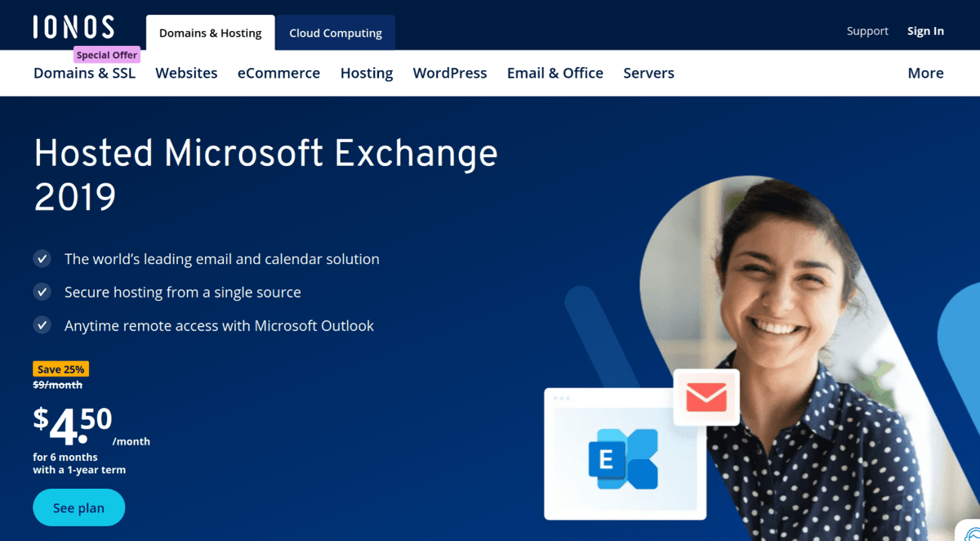Click the crossed-out $9/month price

click(x=57, y=385)
